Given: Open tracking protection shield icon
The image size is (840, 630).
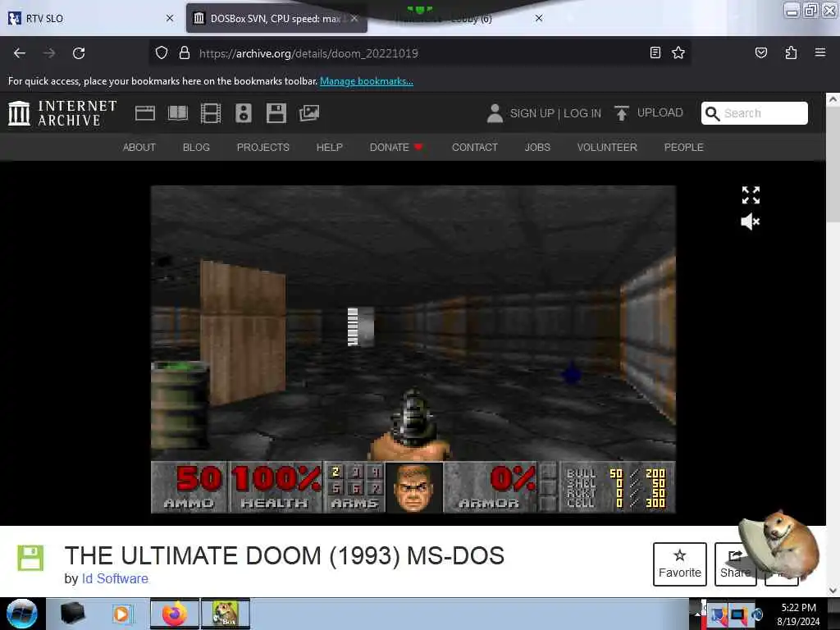Looking at the screenshot, I should [x=162, y=53].
